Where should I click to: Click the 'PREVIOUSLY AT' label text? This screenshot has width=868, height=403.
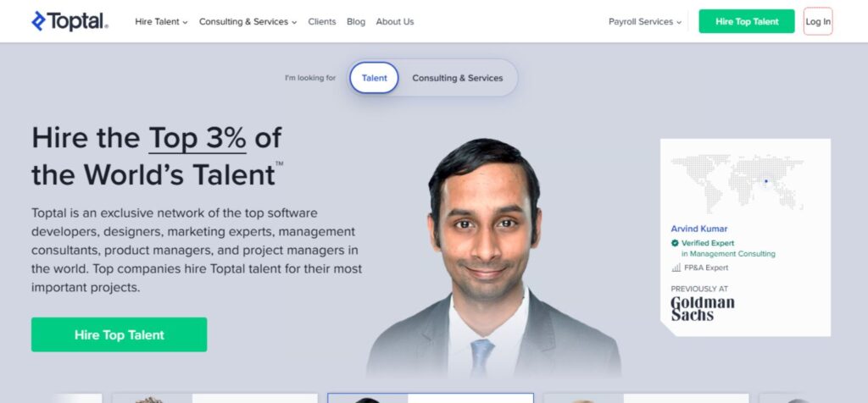coord(699,289)
